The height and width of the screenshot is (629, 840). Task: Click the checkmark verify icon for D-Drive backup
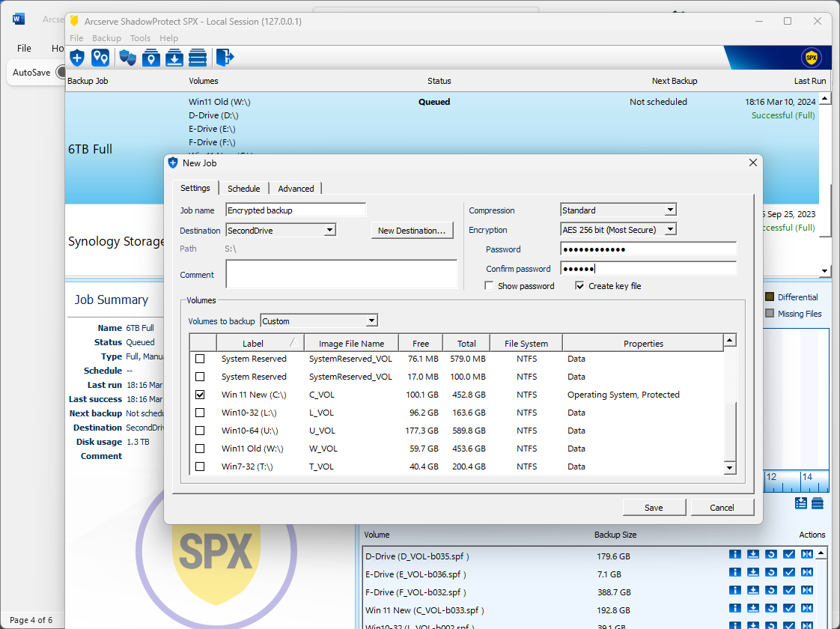coord(789,555)
